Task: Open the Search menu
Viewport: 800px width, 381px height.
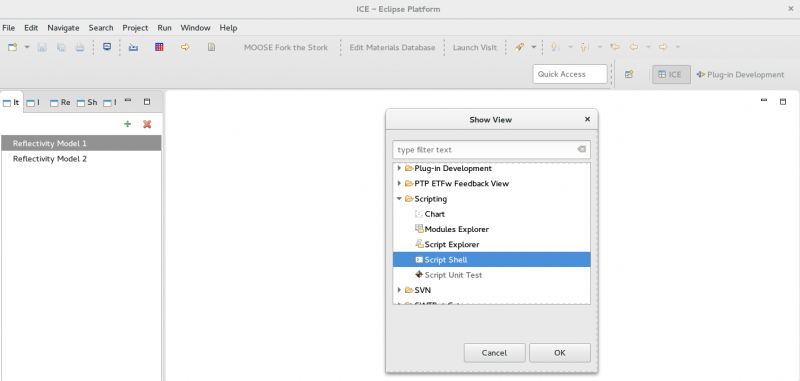Action: click(x=101, y=28)
